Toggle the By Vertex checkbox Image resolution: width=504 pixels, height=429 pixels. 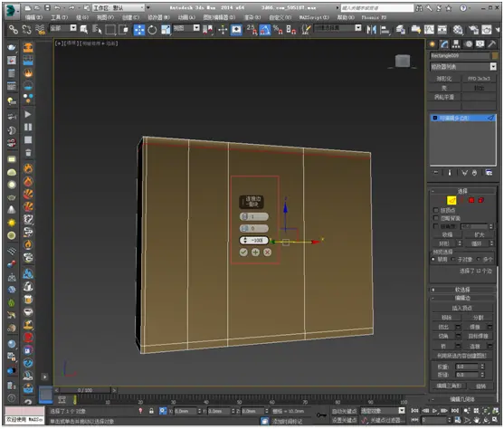[436, 210]
